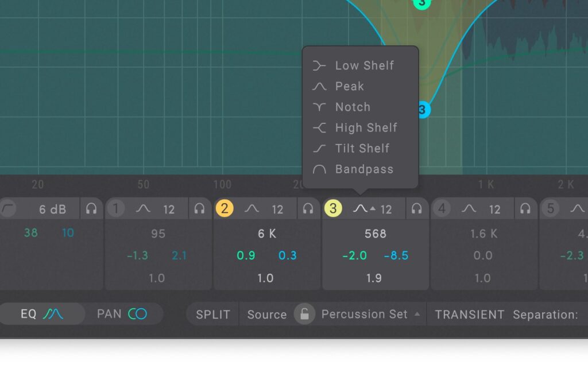This screenshot has width=588, height=365.
Task: Toggle band 2 yellow enable button
Action: 224,208
